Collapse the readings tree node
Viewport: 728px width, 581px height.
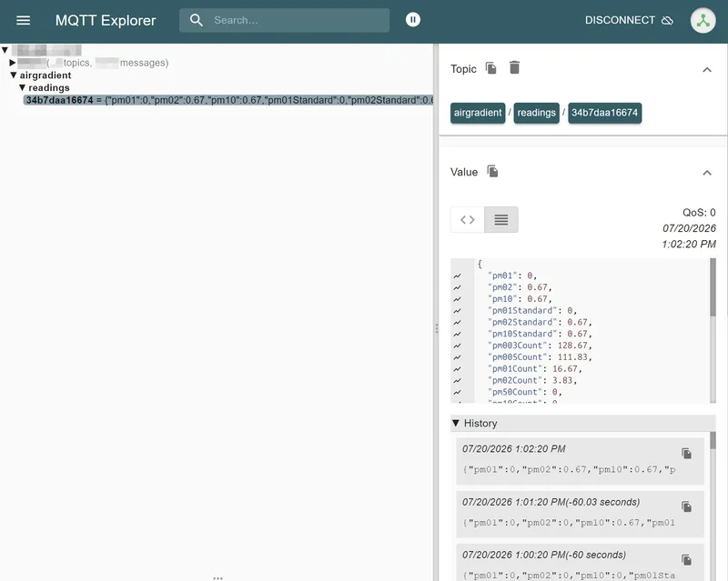22,87
